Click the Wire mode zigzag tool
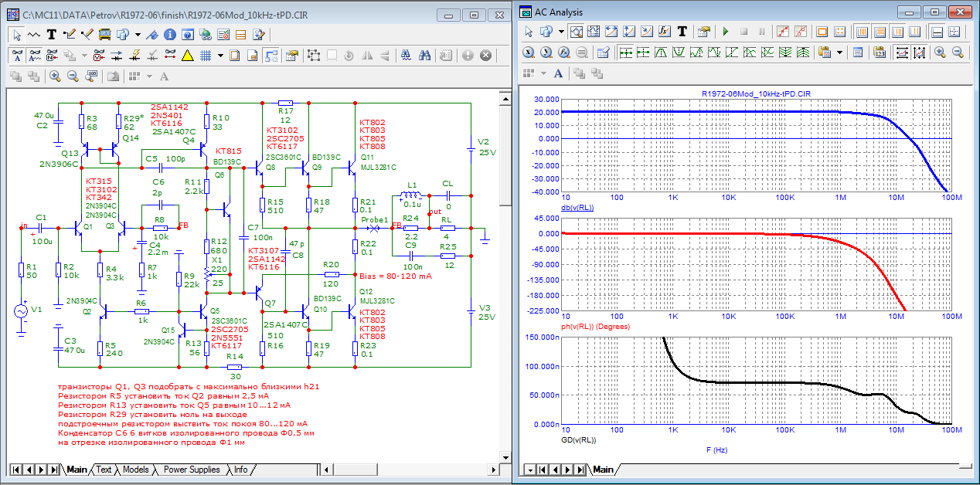The height and width of the screenshot is (485, 980). tap(34, 35)
